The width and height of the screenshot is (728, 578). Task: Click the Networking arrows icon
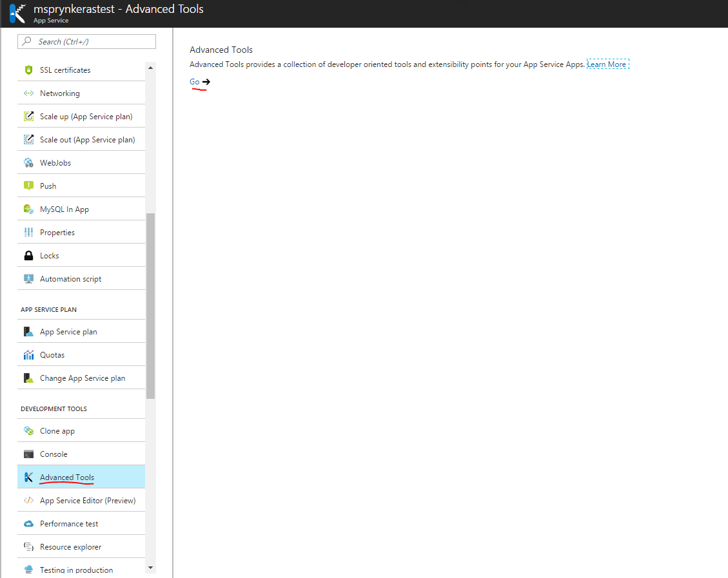point(28,93)
